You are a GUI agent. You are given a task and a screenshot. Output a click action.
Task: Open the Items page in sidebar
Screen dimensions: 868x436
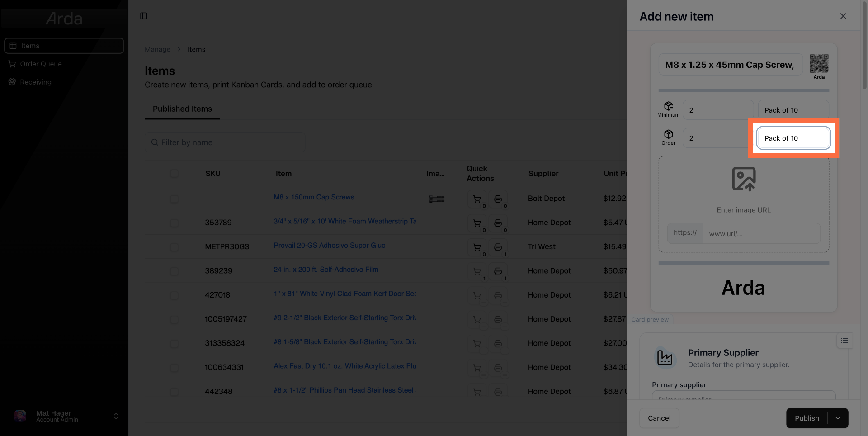point(64,46)
